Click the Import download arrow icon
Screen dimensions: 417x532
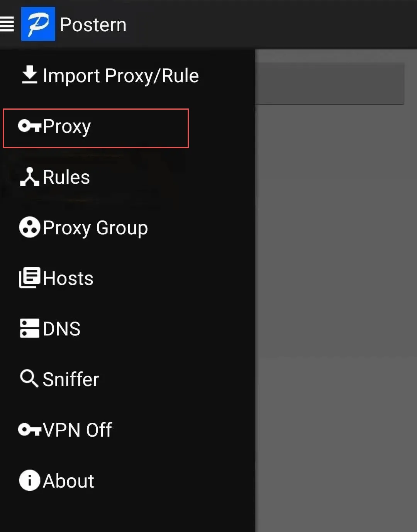click(29, 75)
